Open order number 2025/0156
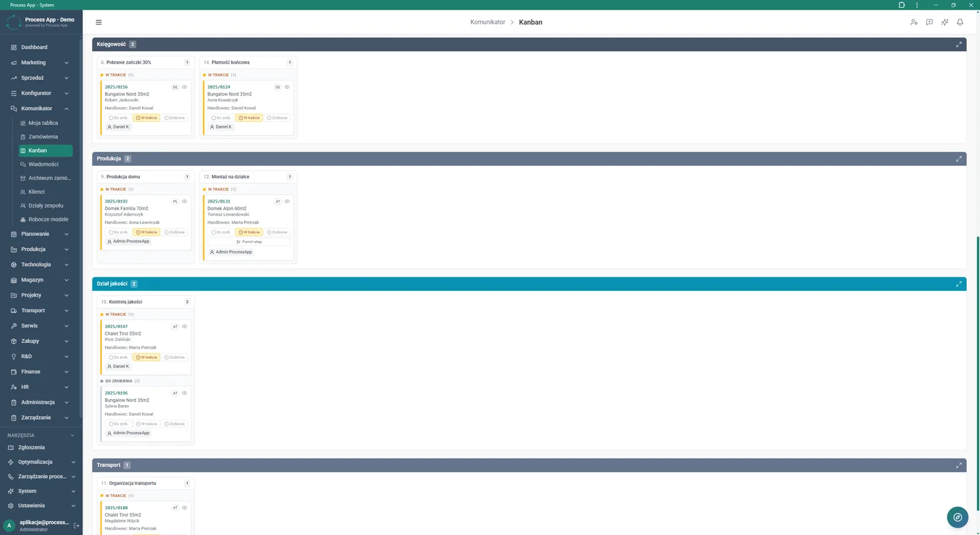The image size is (980, 535). pos(116,87)
